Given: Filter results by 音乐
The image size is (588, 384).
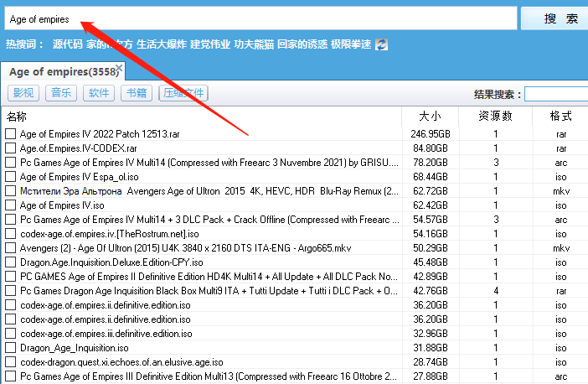Looking at the screenshot, I should click(x=61, y=93).
